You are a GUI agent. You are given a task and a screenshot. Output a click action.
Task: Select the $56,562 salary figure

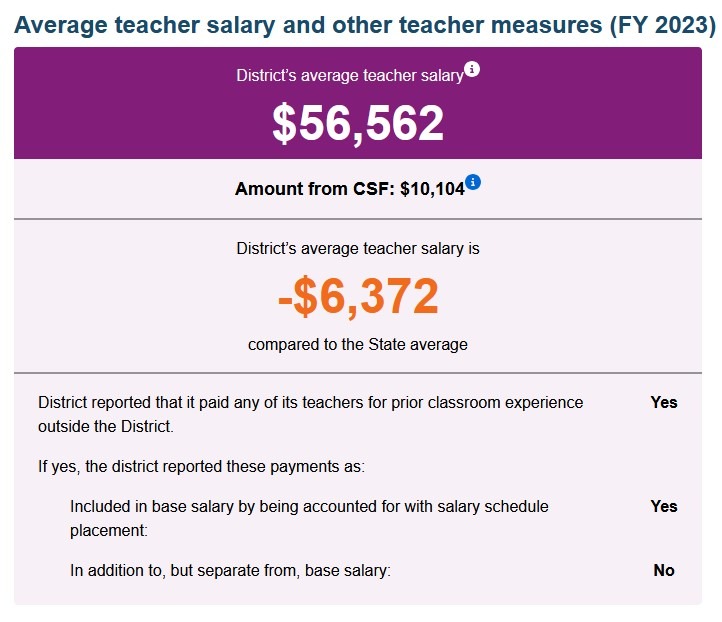click(x=358, y=123)
